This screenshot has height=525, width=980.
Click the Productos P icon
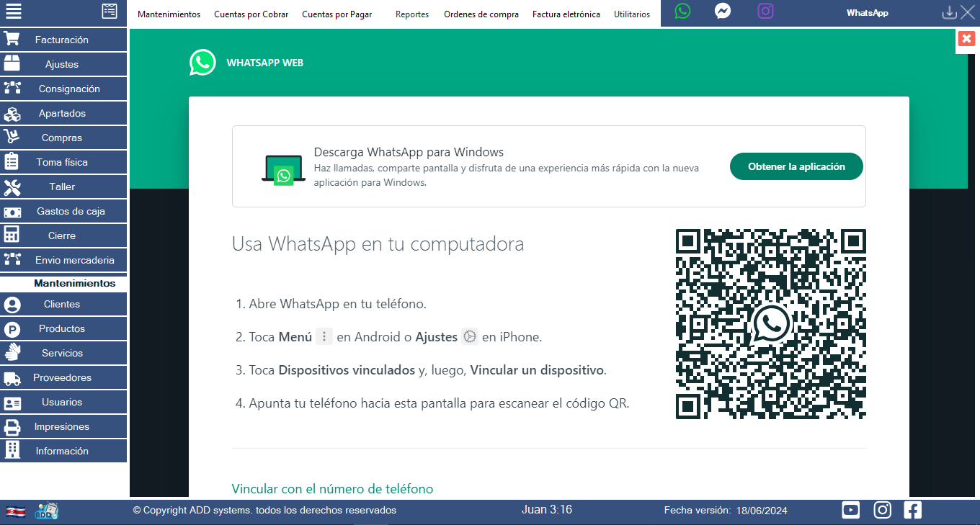click(x=12, y=329)
